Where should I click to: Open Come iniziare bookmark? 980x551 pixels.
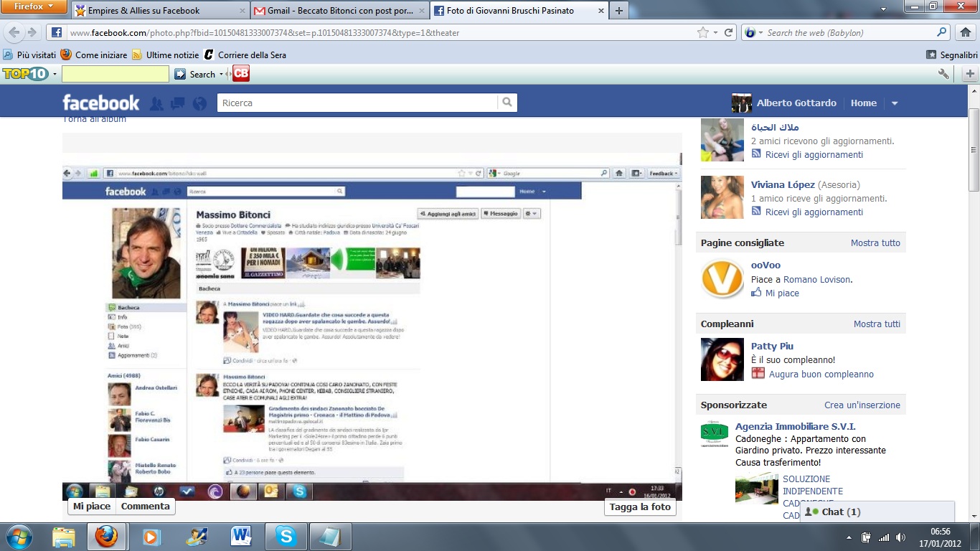94,55
